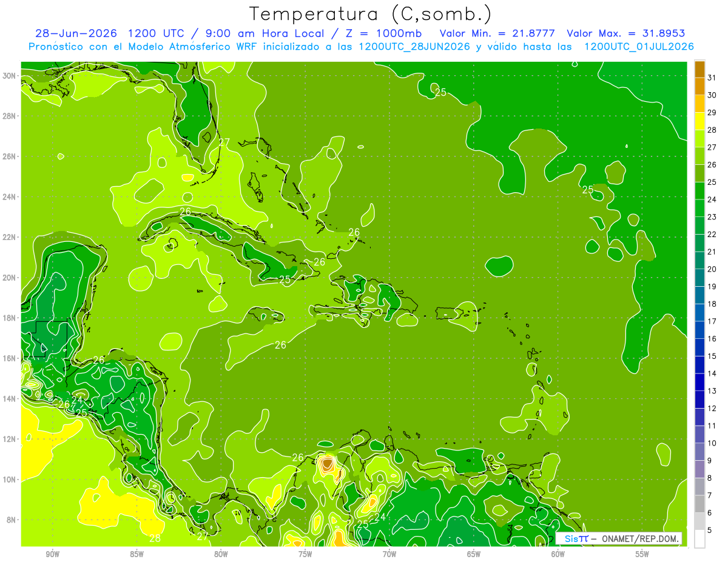Click legend value 9

coord(710,460)
